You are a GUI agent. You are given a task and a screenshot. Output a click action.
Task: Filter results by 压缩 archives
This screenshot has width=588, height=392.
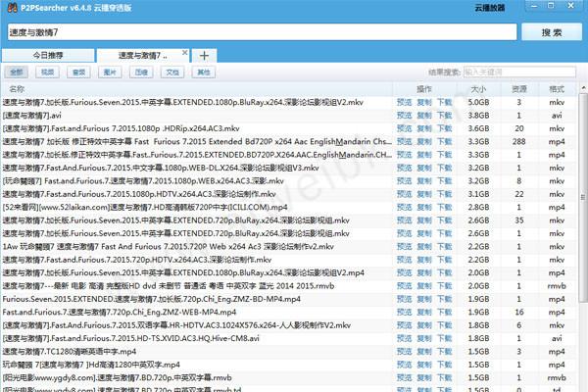[141, 72]
